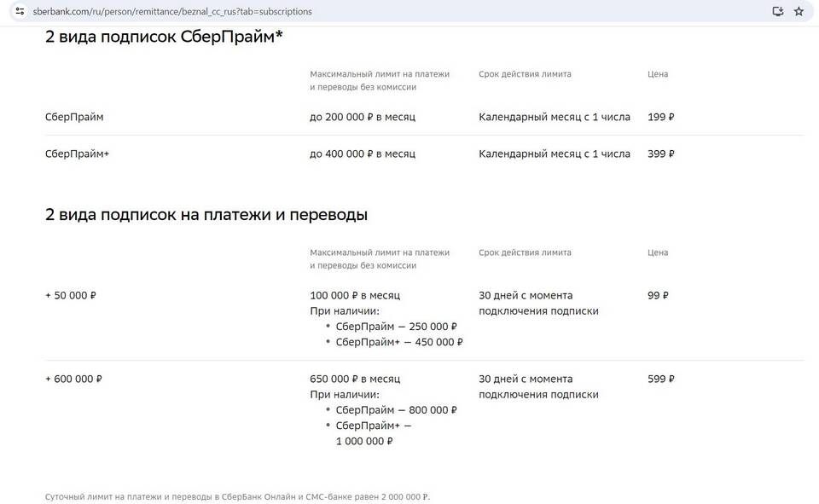Click 'При наличии:' under 650 000 ₽ в месяц
This screenshot has height=504, width=819.
[344, 394]
